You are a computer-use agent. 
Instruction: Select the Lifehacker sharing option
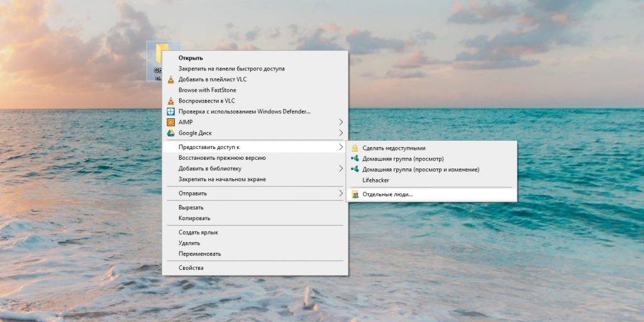(376, 180)
